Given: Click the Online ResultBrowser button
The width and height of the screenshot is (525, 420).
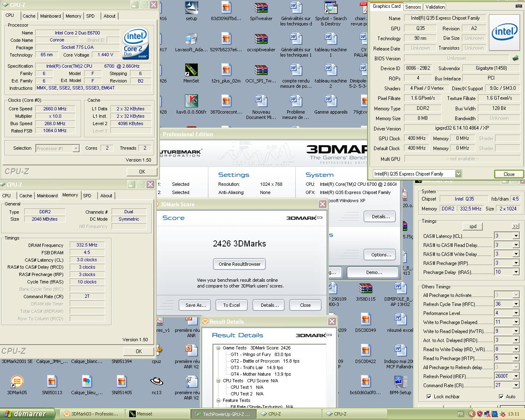Looking at the screenshot, I should (x=240, y=264).
